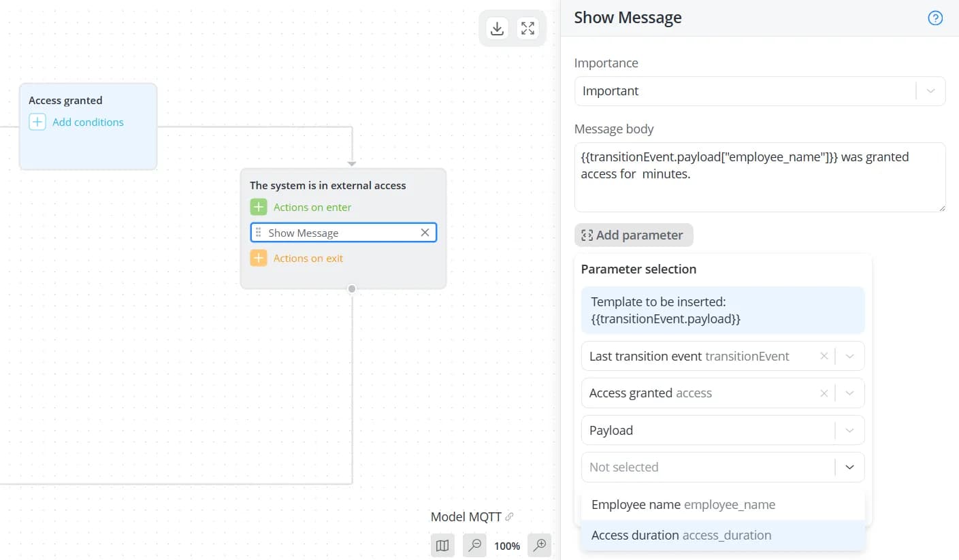This screenshot has width=959, height=560.
Task: Click the download diagram icon
Action: pos(498,29)
